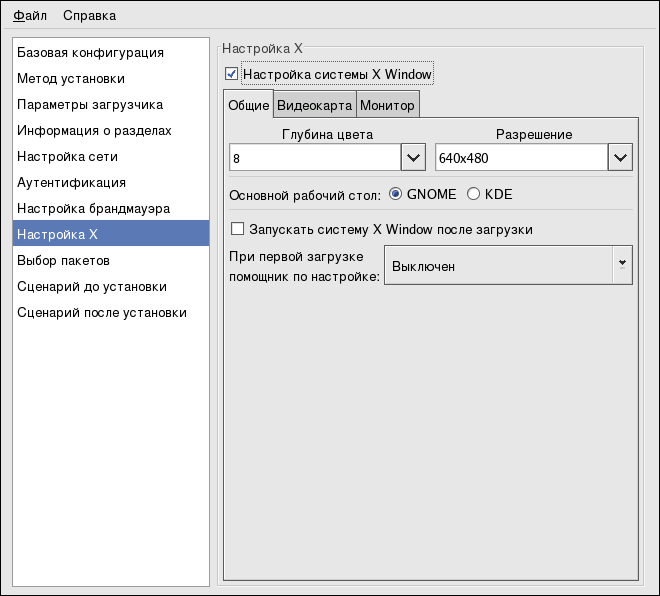
Task: Open the Справка menu
Action: pos(89,15)
